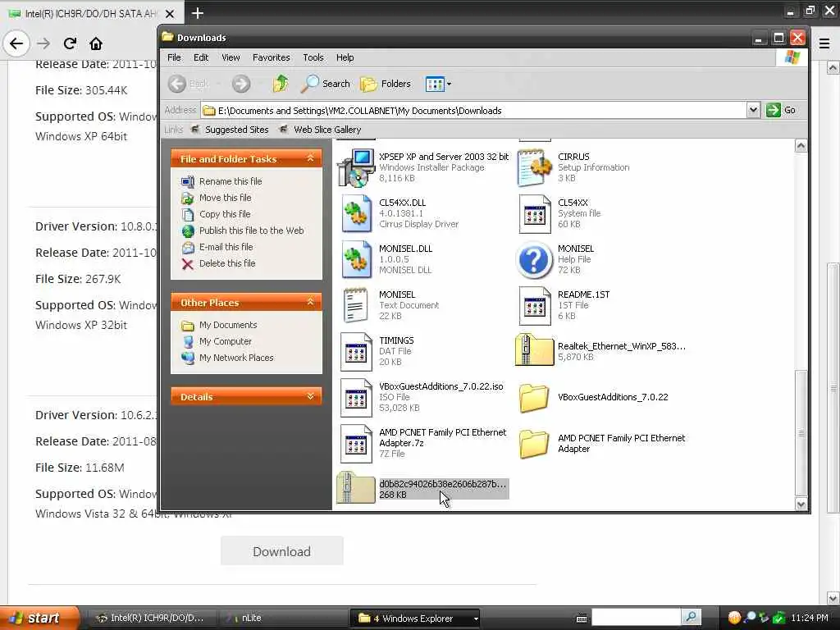Select AMD PCNET Adapter.7z file icon
This screenshot has height=630, width=840.
[356, 444]
